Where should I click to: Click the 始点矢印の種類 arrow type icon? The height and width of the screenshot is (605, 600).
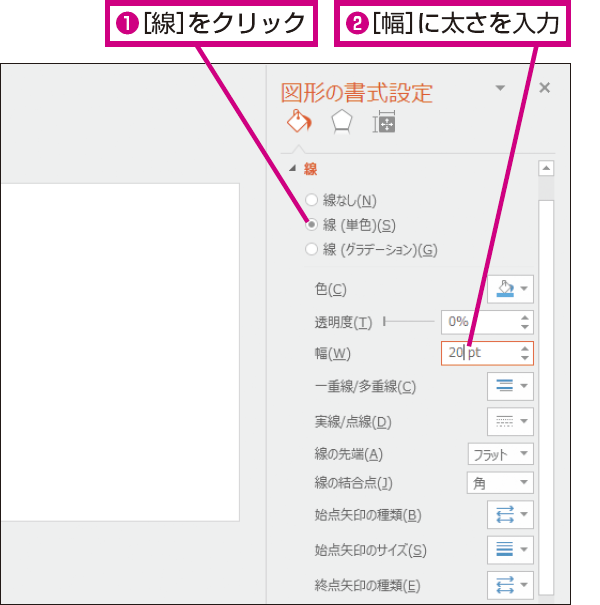click(x=505, y=514)
